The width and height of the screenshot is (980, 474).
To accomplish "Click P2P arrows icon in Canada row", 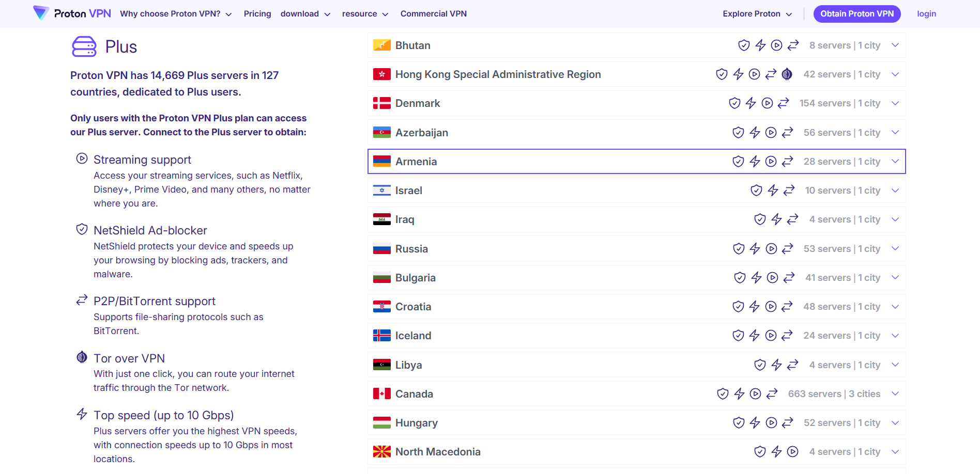I will point(772,394).
